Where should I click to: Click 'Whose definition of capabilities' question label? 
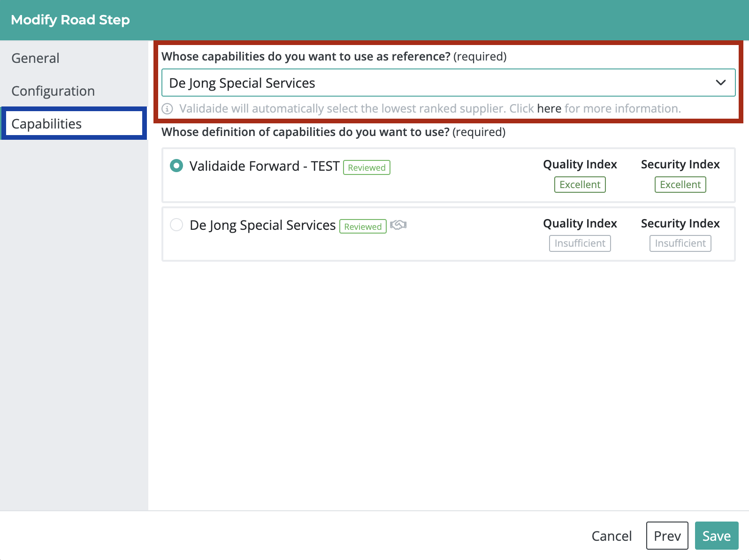coord(333,132)
